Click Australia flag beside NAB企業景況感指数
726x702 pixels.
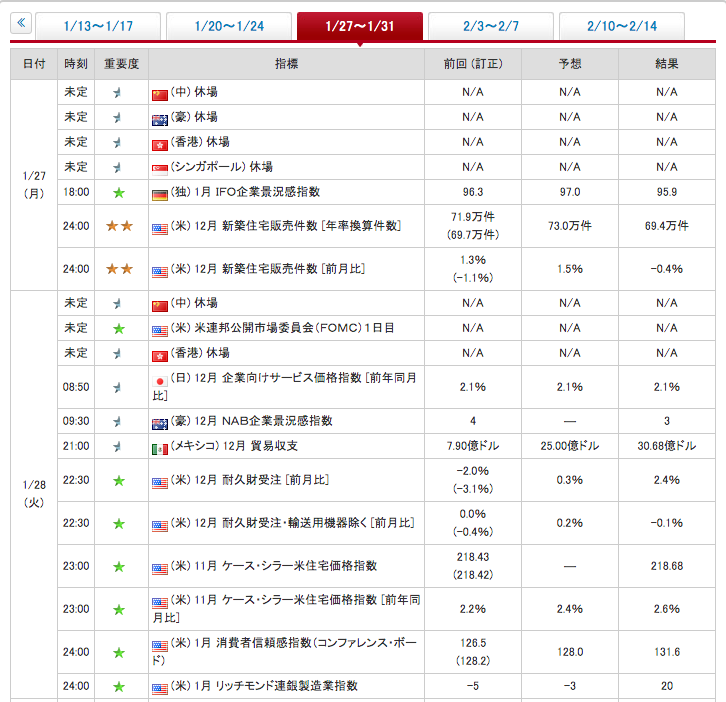(160, 424)
